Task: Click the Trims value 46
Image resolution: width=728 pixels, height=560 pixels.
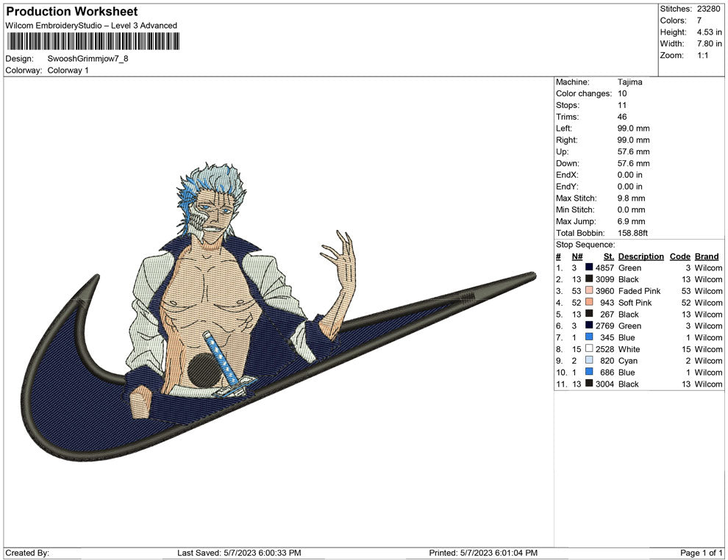Action: (622, 117)
